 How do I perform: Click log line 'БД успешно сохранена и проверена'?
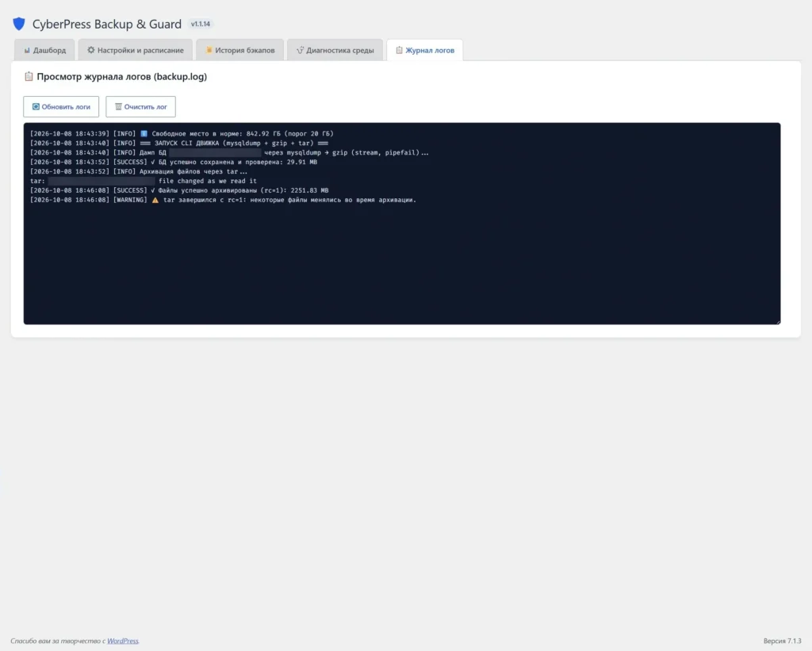tap(174, 162)
